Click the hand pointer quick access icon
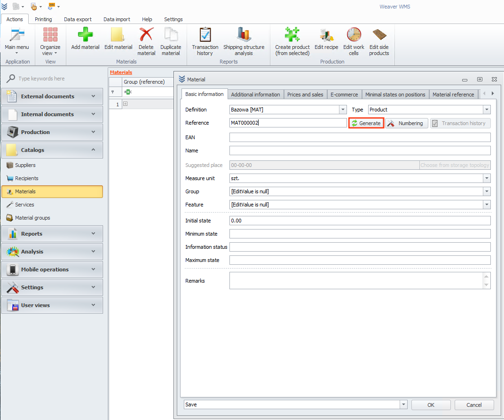 tap(34, 7)
